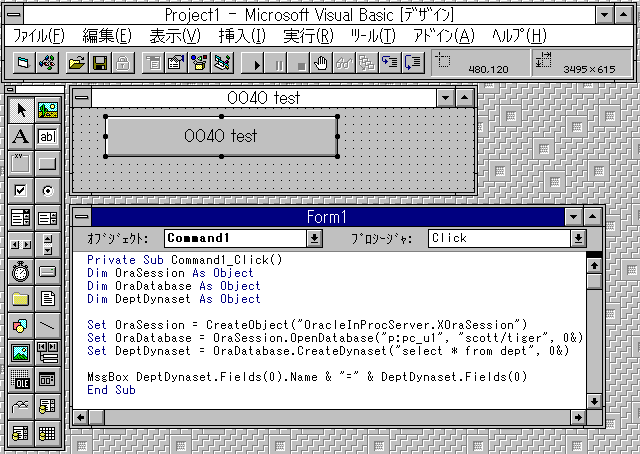Expand the Object dropdown showing Command1
This screenshot has height=454, width=640.
[x=314, y=238]
